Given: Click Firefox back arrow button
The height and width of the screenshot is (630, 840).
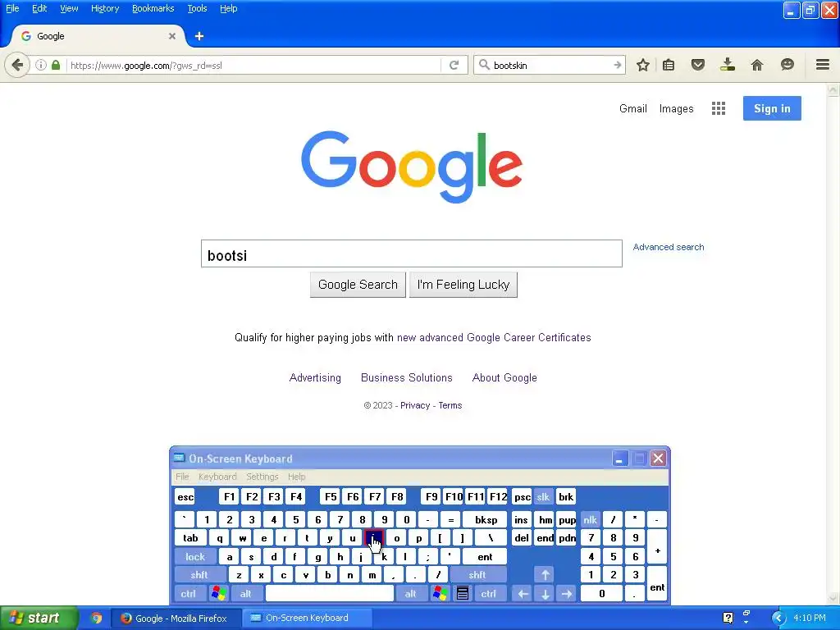Looking at the screenshot, I should (x=17, y=66).
